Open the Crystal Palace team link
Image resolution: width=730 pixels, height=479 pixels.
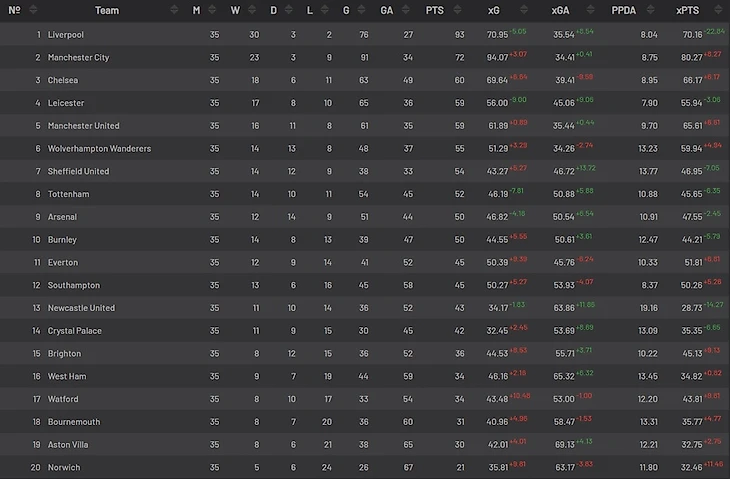click(75, 330)
